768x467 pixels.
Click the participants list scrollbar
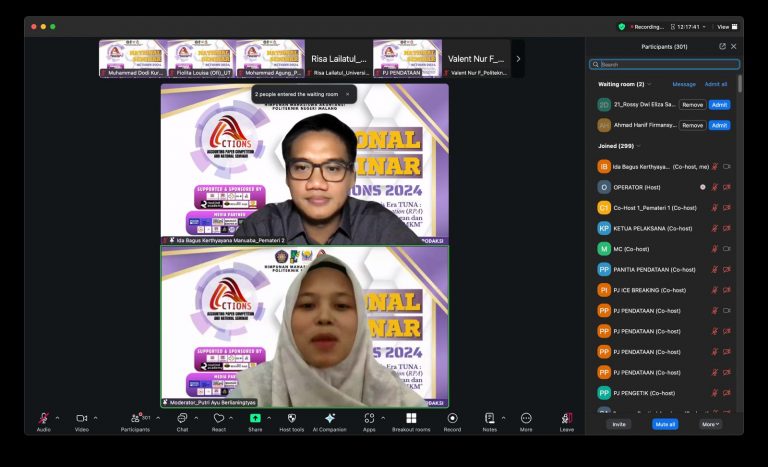pos(740,83)
